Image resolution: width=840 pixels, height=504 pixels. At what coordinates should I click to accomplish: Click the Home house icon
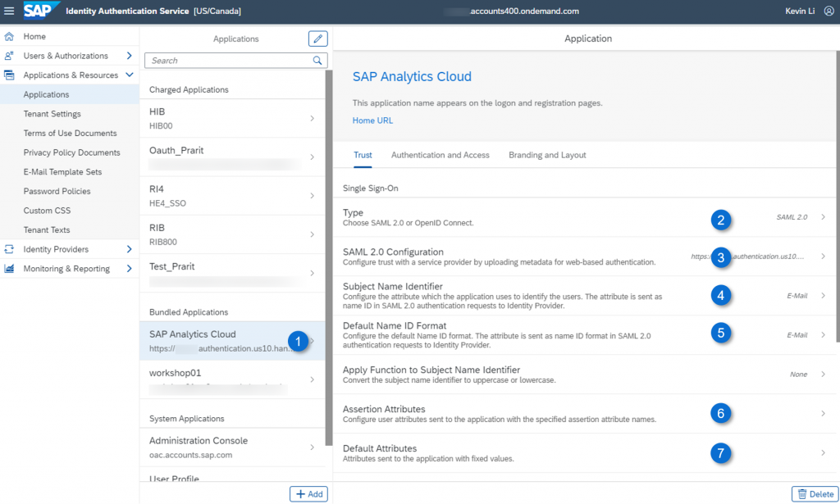coord(9,36)
